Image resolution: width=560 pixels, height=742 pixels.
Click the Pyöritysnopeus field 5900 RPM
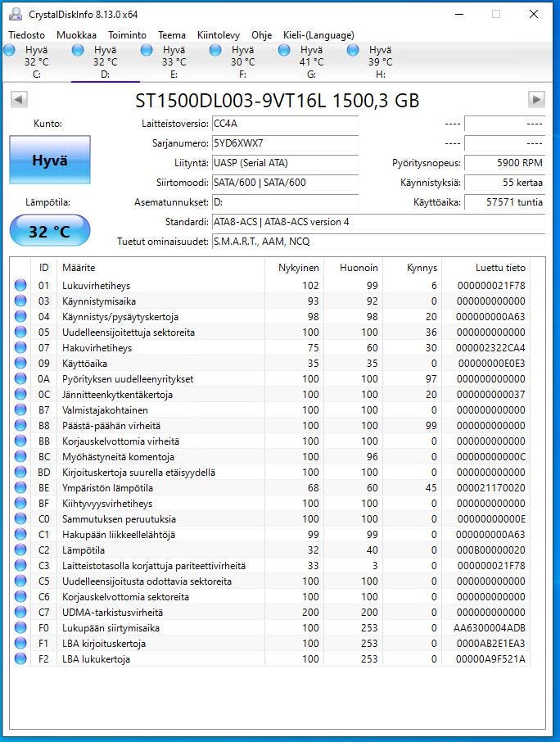tap(504, 163)
